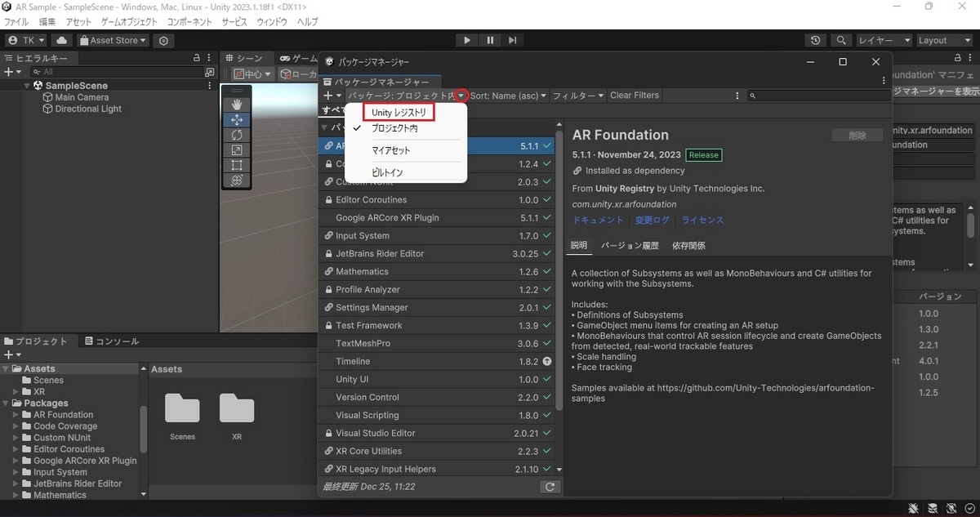
Task: Expand the AR Foundation package folder
Action: [16, 415]
